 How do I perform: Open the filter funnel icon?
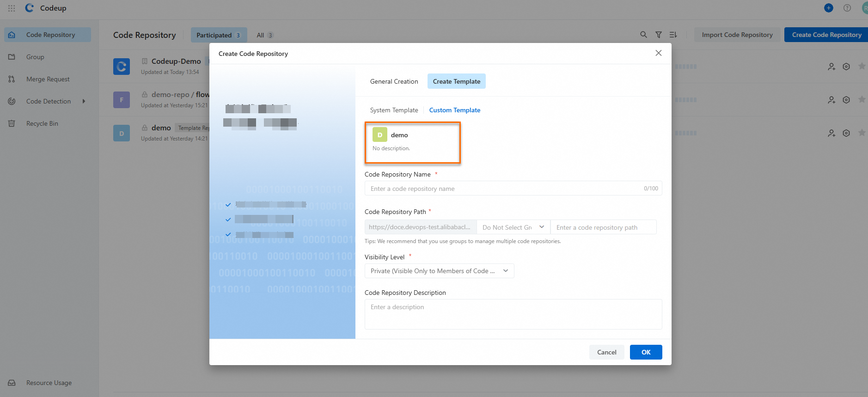(659, 35)
